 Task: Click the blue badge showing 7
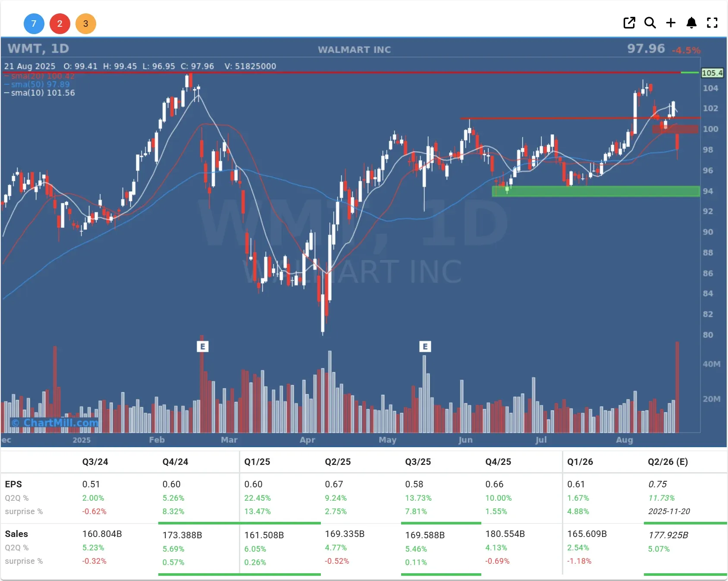point(34,24)
